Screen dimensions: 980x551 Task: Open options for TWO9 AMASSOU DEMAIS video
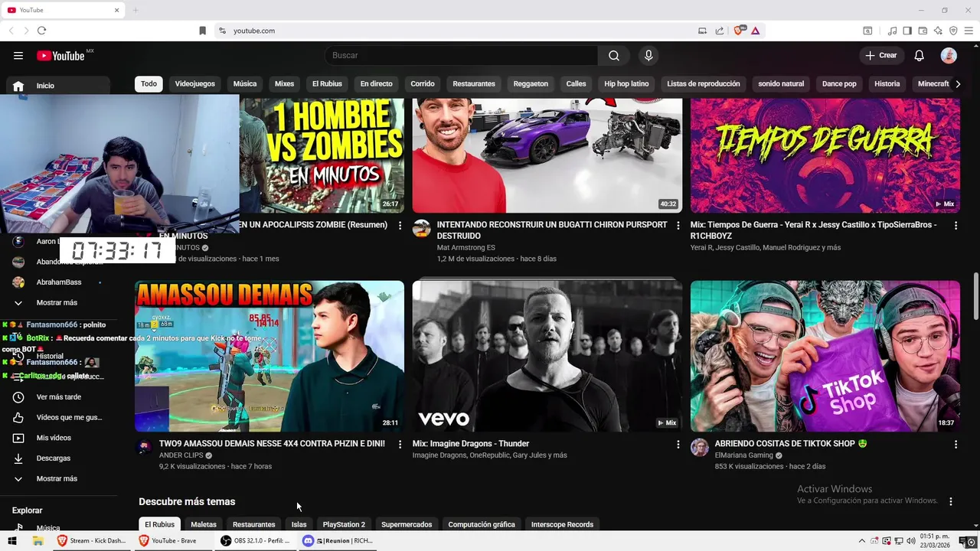tap(400, 444)
